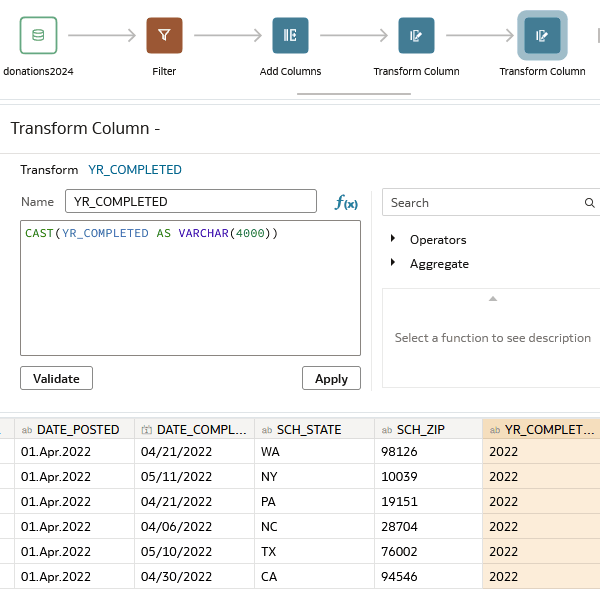Click inside the CAST expression editor
This screenshot has width=600, height=589.
[x=191, y=288]
